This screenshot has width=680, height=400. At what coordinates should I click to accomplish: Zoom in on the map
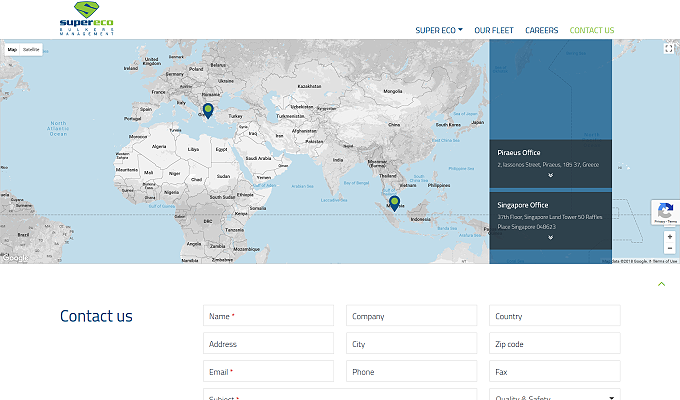click(670, 236)
